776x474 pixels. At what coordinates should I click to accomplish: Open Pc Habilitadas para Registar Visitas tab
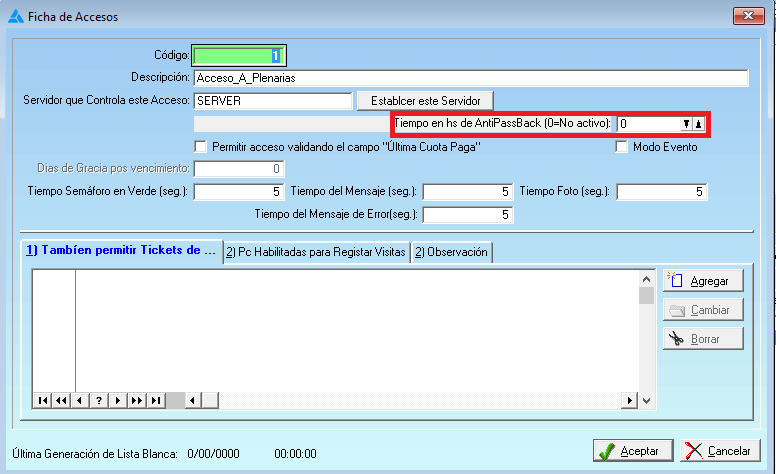click(316, 252)
